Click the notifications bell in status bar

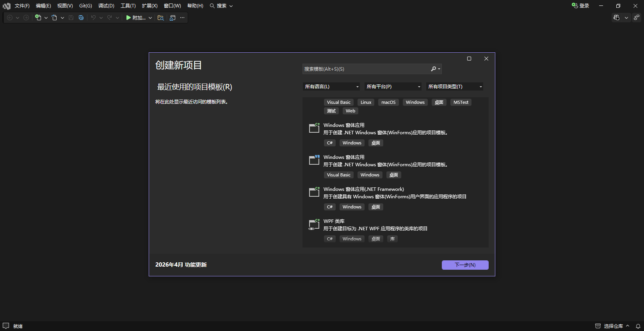638,326
